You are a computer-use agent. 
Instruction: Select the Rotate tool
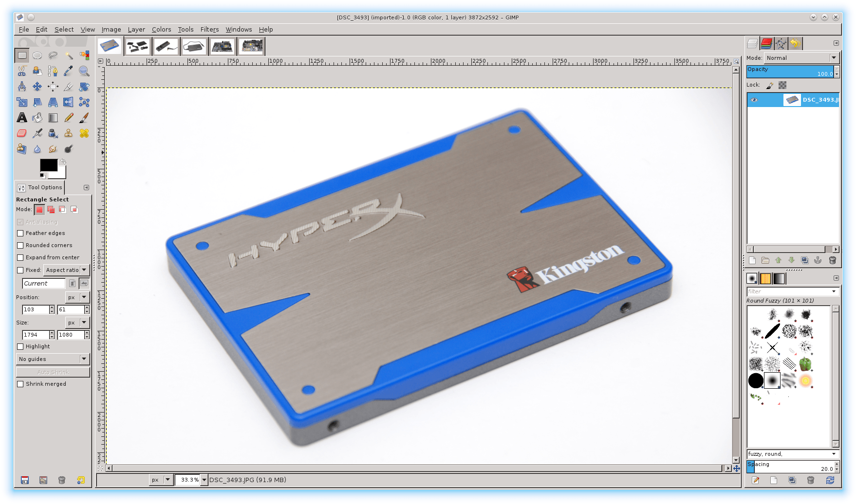tap(84, 87)
